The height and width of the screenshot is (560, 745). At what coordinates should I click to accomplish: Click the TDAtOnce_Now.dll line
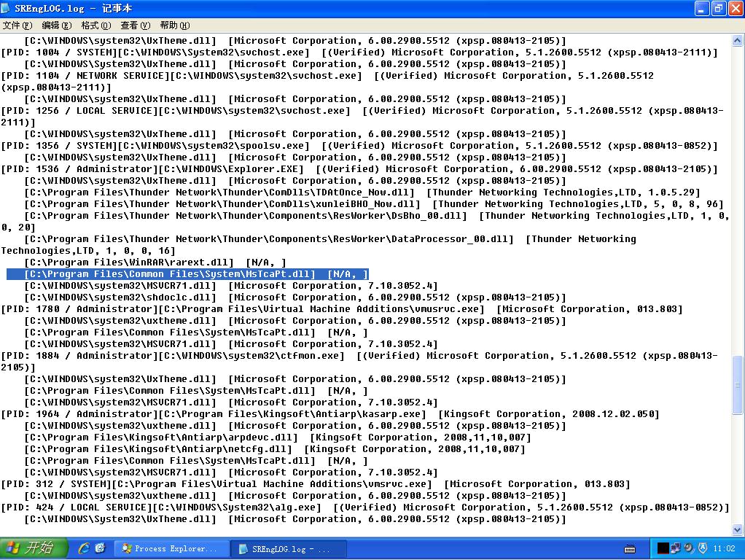(362, 192)
